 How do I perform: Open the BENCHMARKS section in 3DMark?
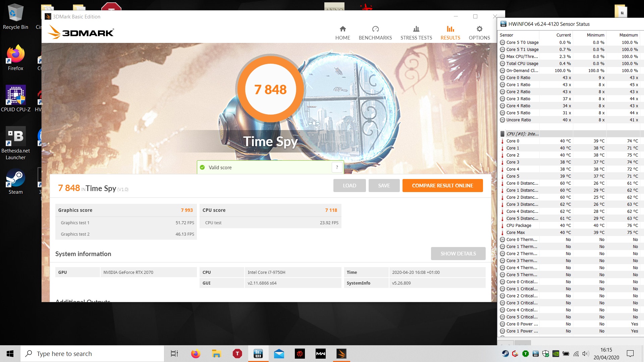pos(375,33)
